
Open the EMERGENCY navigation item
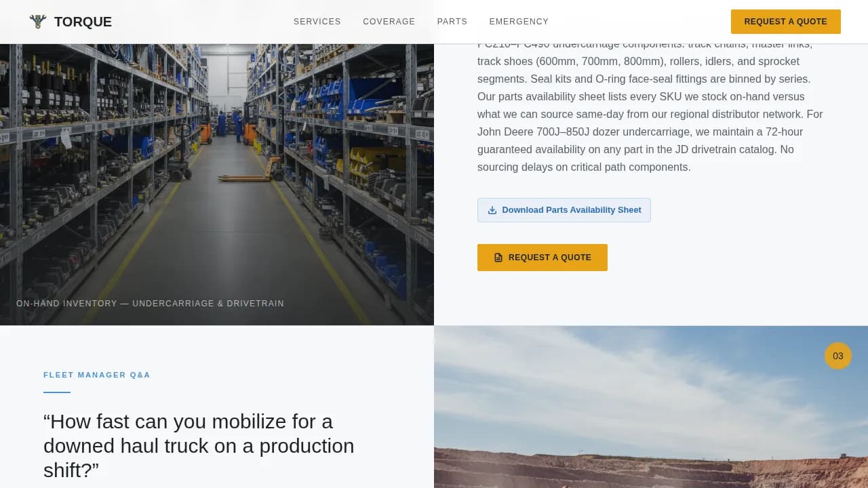[519, 21]
